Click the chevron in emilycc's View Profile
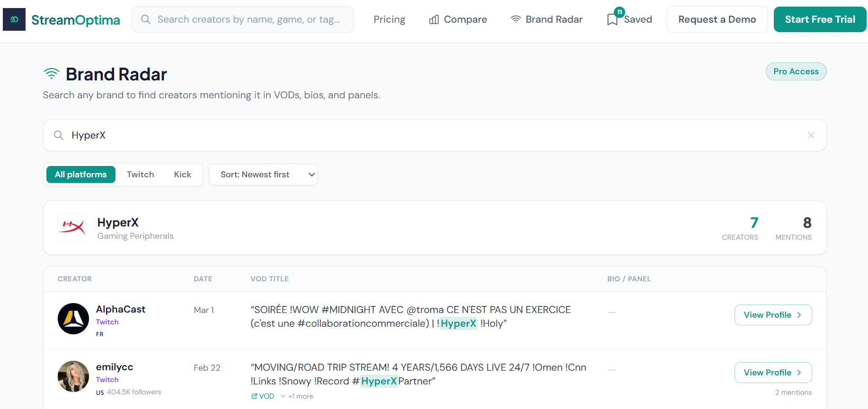This screenshot has width=868, height=409. pos(799,373)
